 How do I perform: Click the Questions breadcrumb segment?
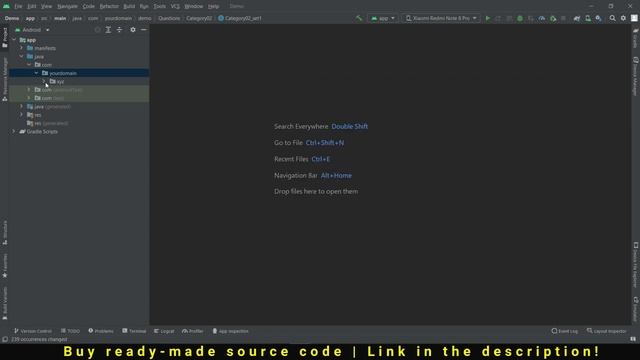click(169, 18)
